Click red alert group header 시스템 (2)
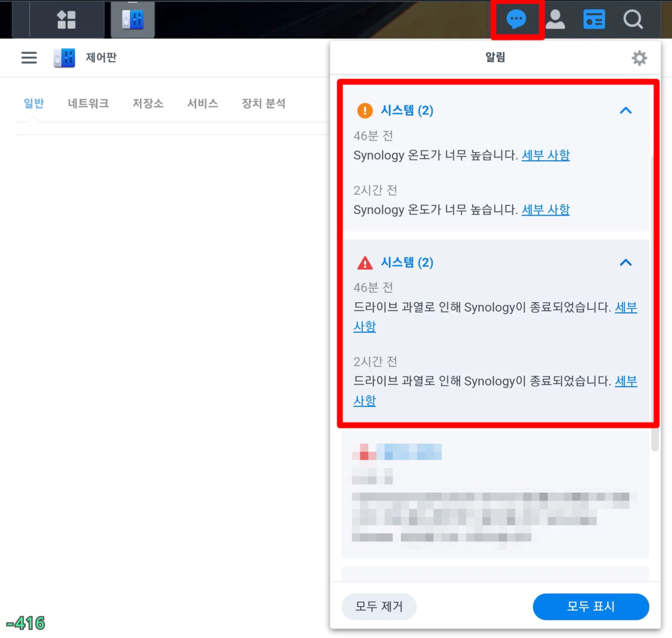672x638 pixels. point(407,262)
